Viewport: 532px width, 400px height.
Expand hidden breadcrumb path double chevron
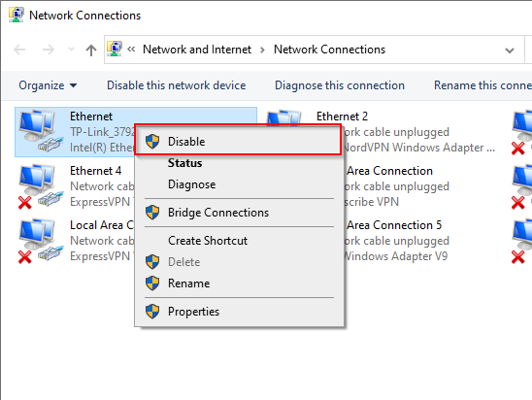(131, 50)
